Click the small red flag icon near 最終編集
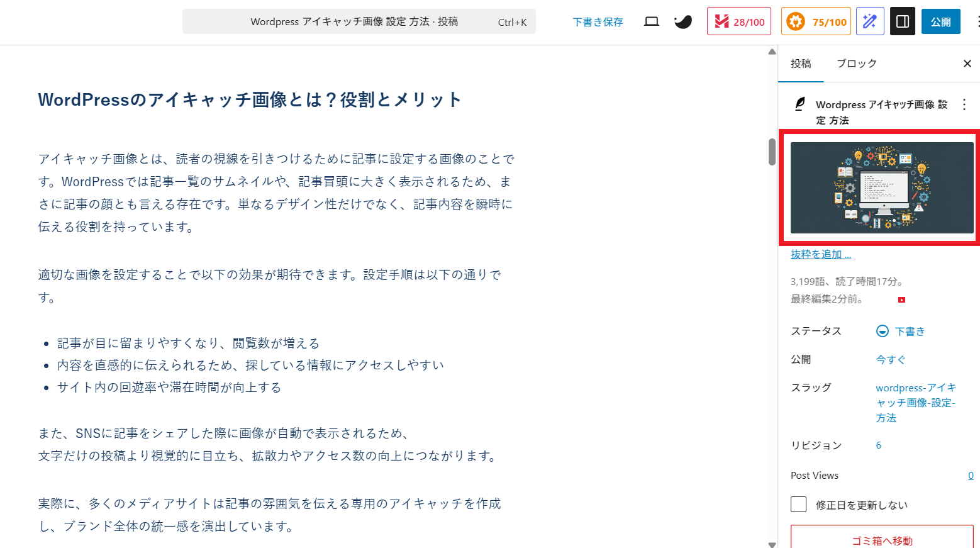 point(901,299)
